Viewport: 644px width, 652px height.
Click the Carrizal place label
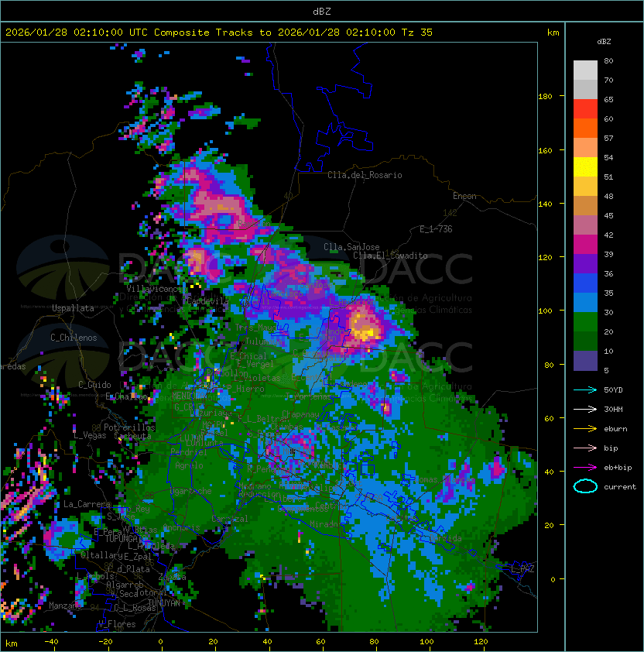[230, 519]
